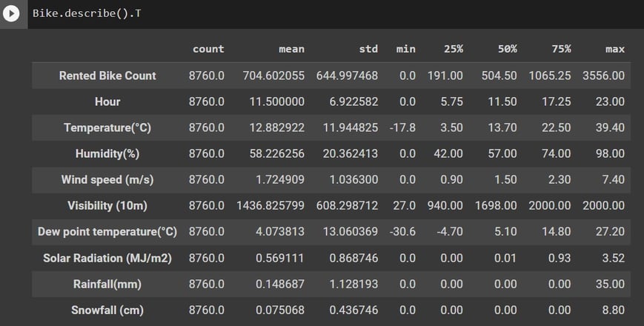Click the Temperature(°C) row label
The image size is (644, 326).
(107, 127)
